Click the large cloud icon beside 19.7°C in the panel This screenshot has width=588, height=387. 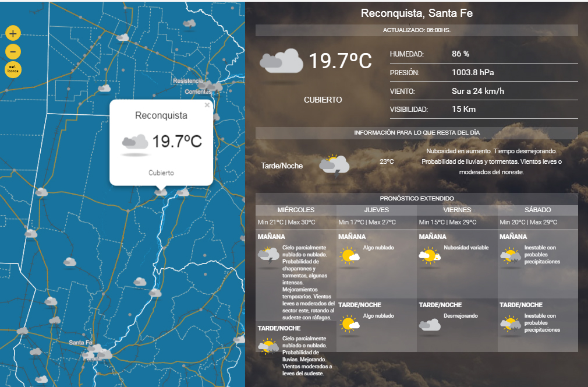281,62
